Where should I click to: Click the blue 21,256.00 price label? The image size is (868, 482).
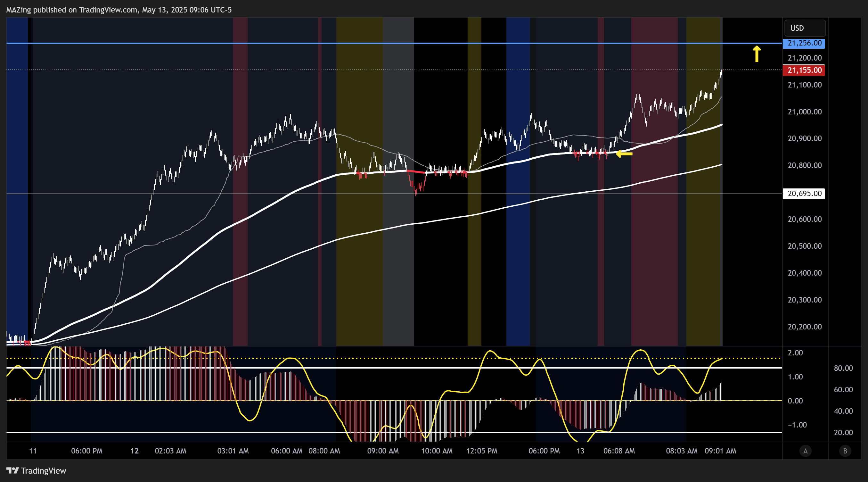pos(804,43)
